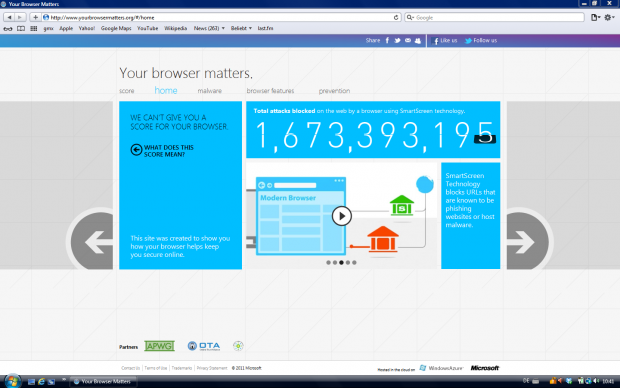This screenshot has height=388, width=620.
Task: Open the round green partner logo
Action: (238, 346)
